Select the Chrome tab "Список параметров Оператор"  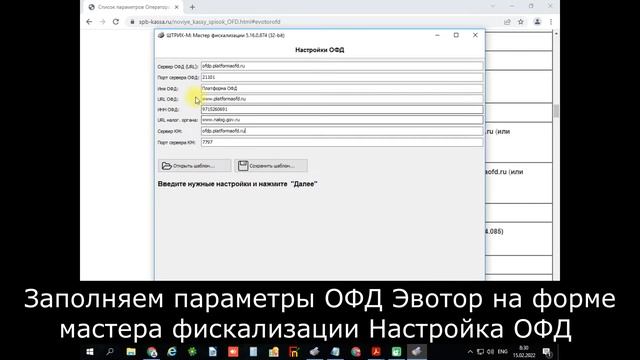coord(133,7)
